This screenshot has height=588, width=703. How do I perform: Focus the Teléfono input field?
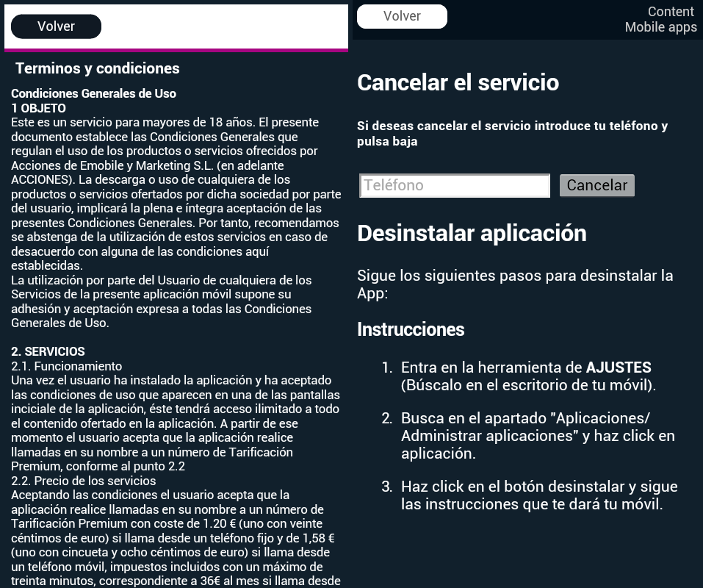(455, 185)
